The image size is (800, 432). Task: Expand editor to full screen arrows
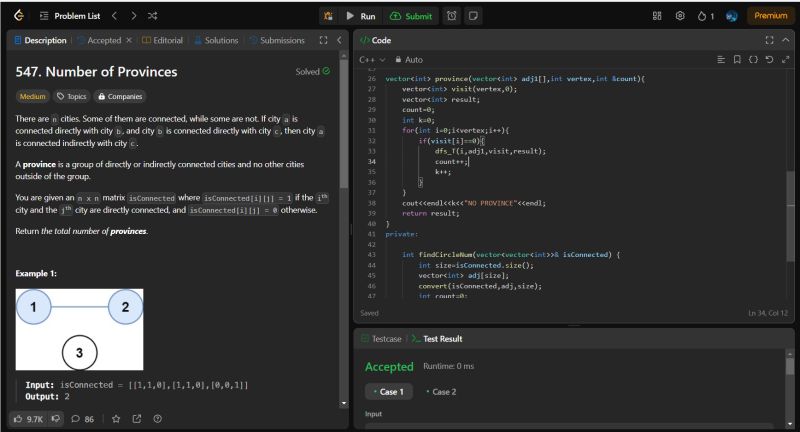coord(786,60)
